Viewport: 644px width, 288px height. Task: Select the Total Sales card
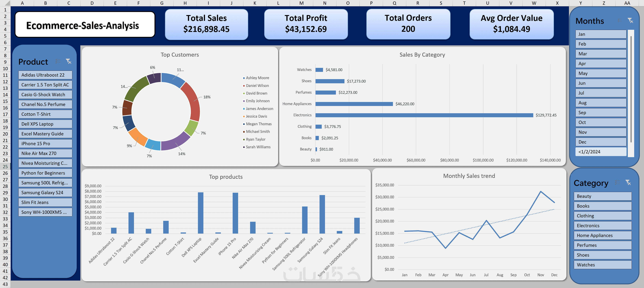[x=206, y=24]
